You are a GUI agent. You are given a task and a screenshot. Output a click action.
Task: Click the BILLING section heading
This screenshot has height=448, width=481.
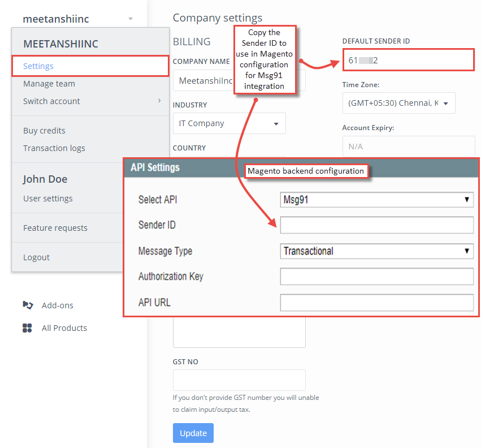192,42
